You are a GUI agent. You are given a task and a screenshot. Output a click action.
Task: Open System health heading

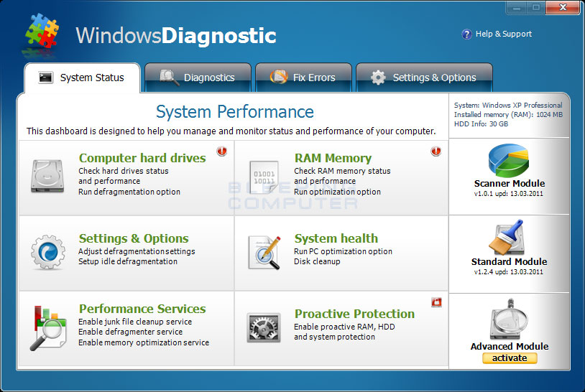[336, 238]
